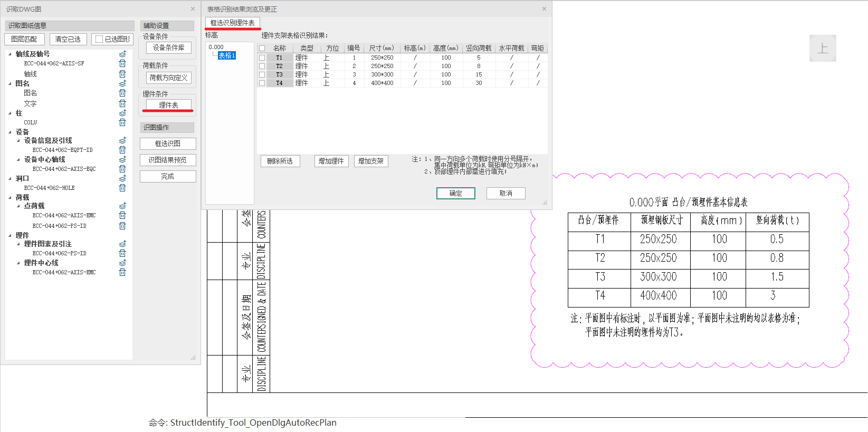Image resolution: width=868 pixels, height=432 pixels.
Task: Toggle the 已选图形 checkbox
Action: 99,39
